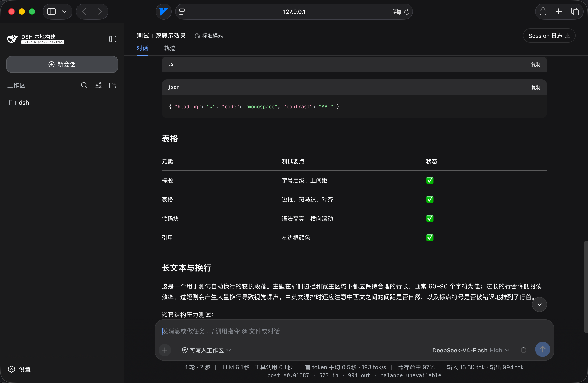Click the 标题 row check mark
Screen dimensions: 588x383
pyautogui.click(x=430, y=180)
